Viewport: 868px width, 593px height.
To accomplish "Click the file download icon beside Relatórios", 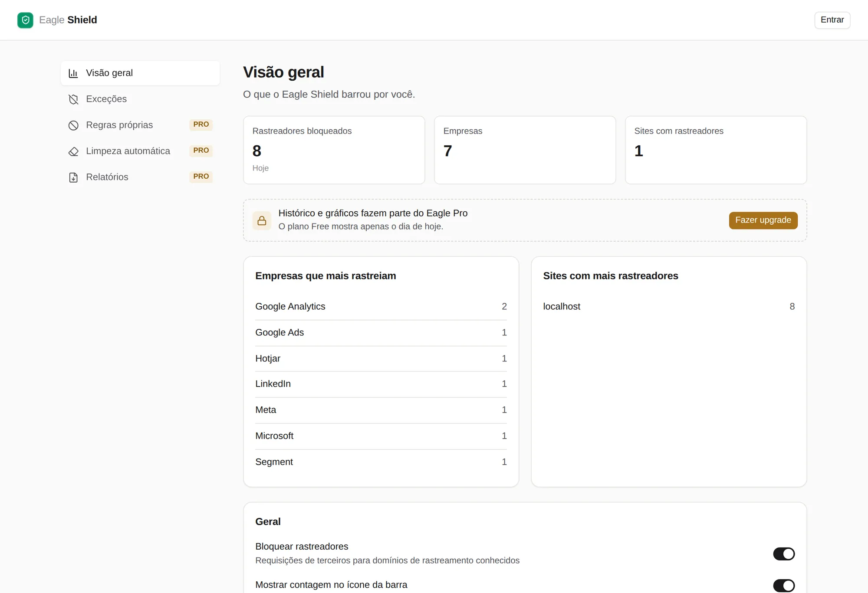I will pyautogui.click(x=73, y=177).
